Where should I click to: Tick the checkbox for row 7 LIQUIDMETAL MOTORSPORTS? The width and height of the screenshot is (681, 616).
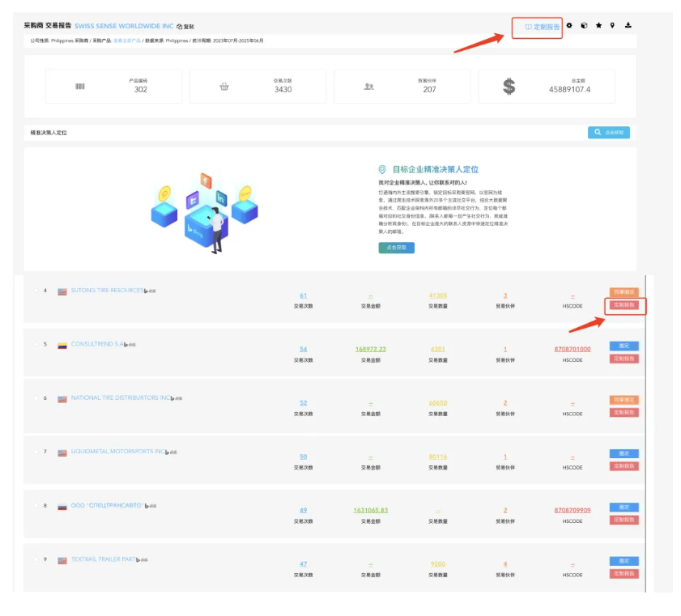[35, 452]
